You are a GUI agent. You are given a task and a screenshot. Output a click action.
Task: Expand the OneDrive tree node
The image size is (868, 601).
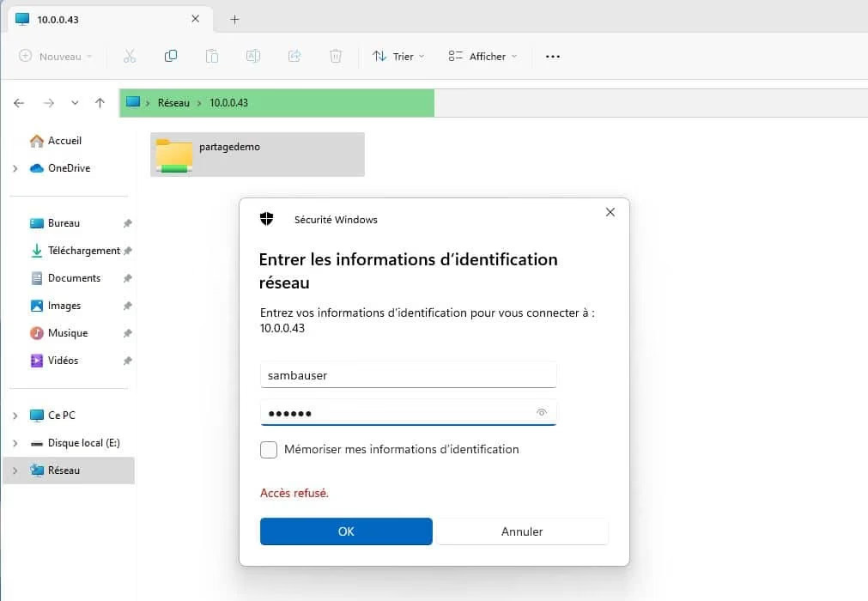(15, 169)
